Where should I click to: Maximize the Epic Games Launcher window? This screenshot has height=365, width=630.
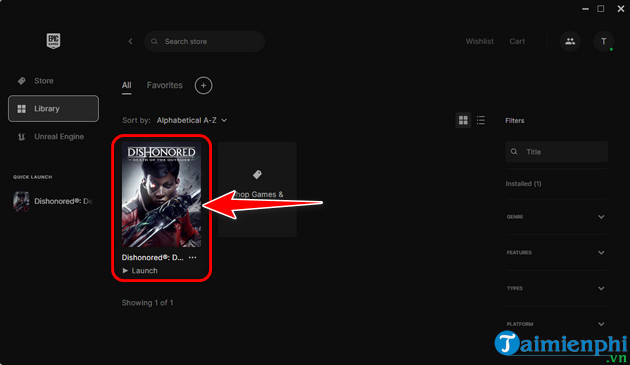click(x=601, y=8)
